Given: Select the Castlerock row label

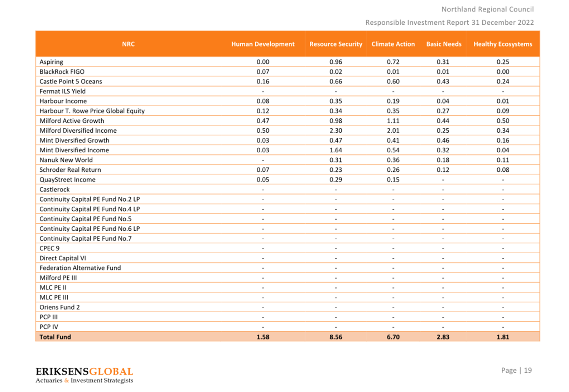Looking at the screenshot, I should [54, 190].
